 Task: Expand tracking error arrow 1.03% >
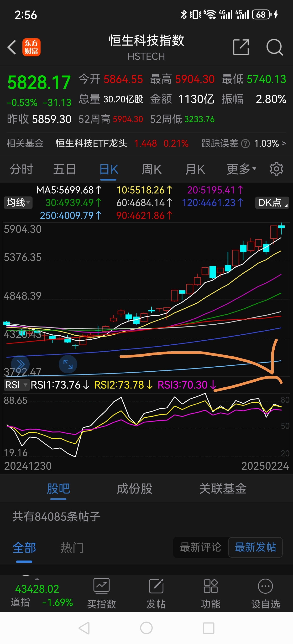[270, 144]
